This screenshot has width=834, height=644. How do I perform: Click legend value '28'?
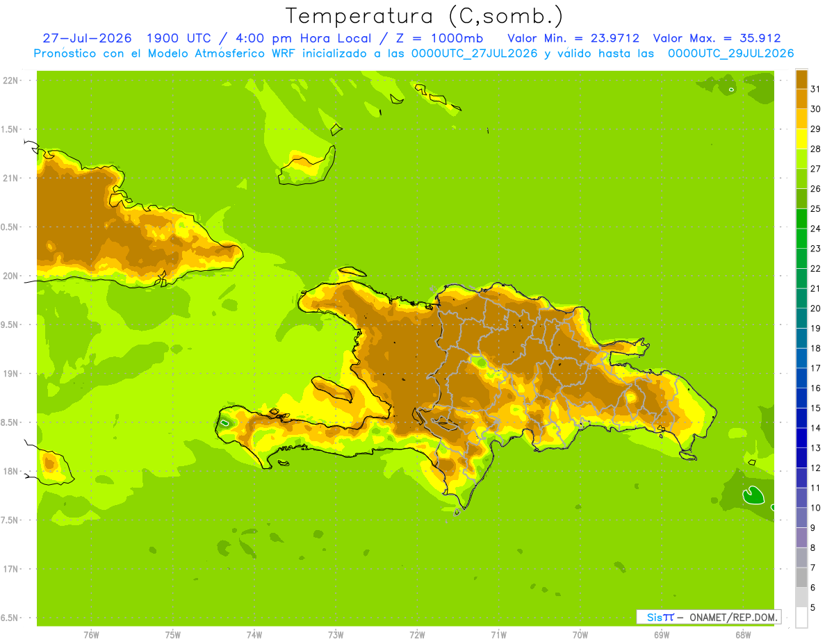pyautogui.click(x=816, y=149)
